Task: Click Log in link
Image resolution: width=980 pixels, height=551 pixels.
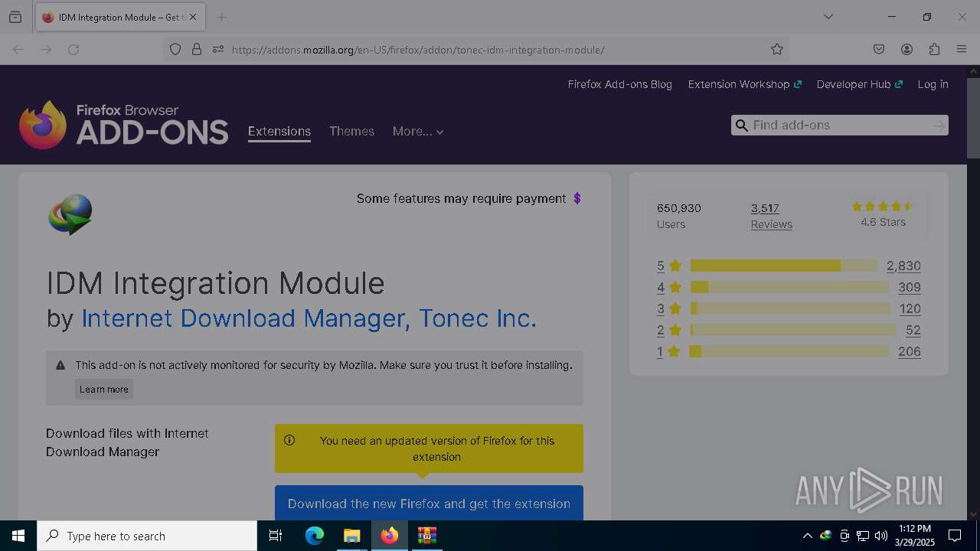Action: tap(933, 84)
